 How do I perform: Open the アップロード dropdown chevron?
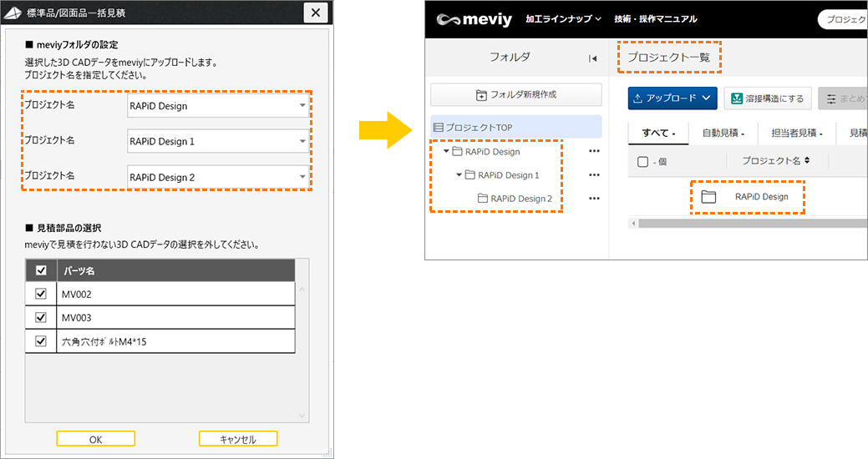click(x=706, y=98)
